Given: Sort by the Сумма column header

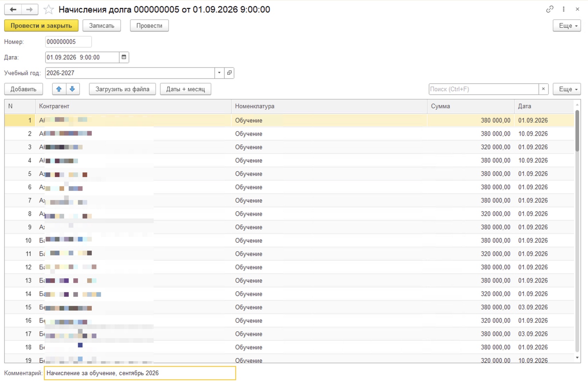Looking at the screenshot, I should pyautogui.click(x=470, y=106).
